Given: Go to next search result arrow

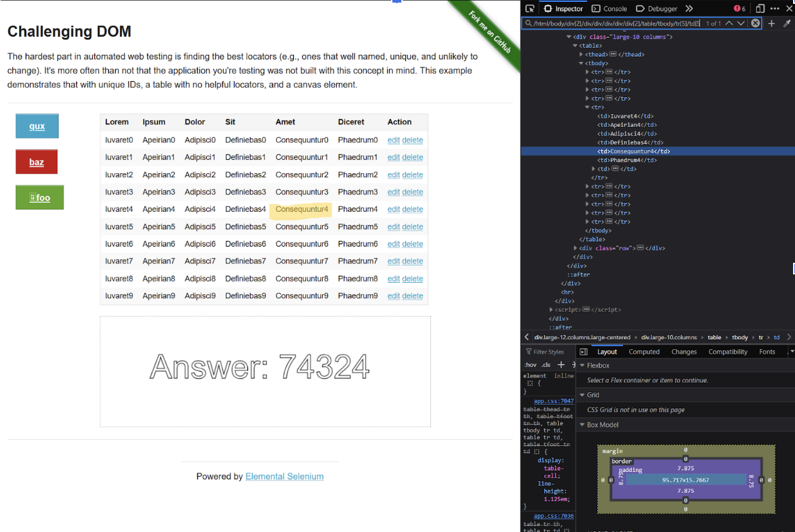Looking at the screenshot, I should click(741, 23).
